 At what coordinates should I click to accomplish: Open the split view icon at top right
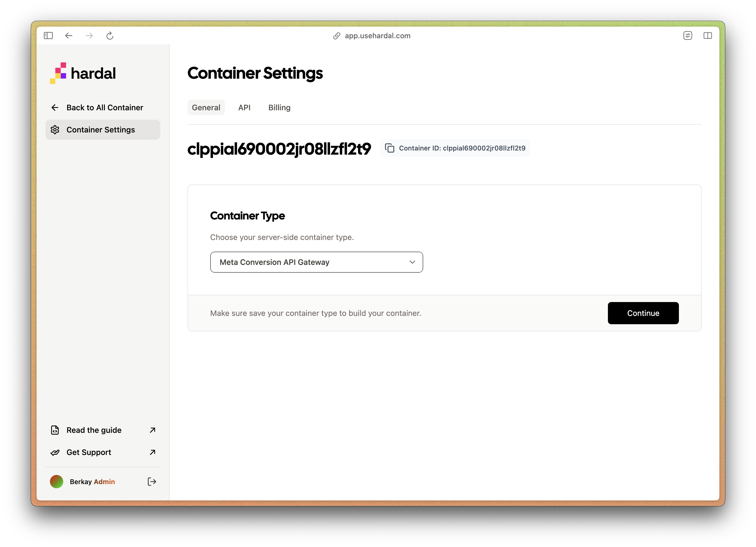(x=708, y=36)
